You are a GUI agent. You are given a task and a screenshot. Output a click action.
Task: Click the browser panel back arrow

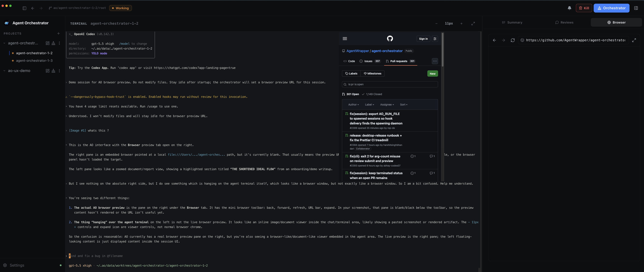pos(494,40)
